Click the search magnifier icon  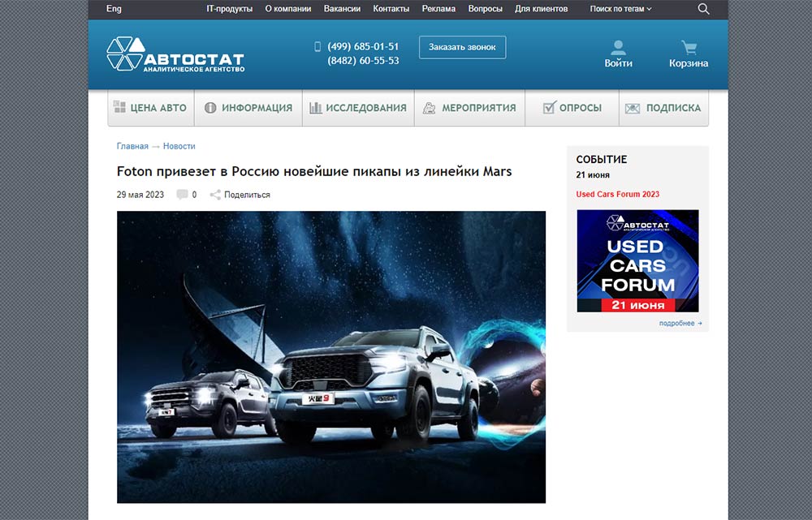[x=703, y=9]
